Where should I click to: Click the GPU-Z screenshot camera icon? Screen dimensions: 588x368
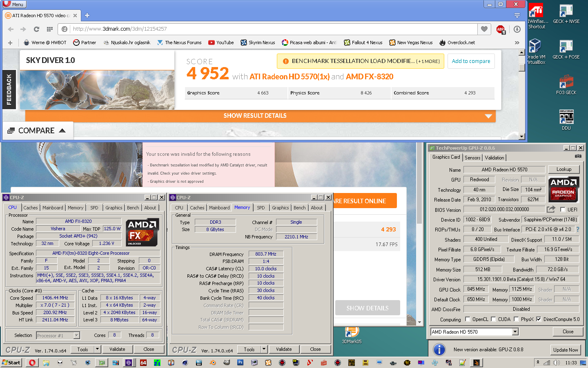[578, 156]
